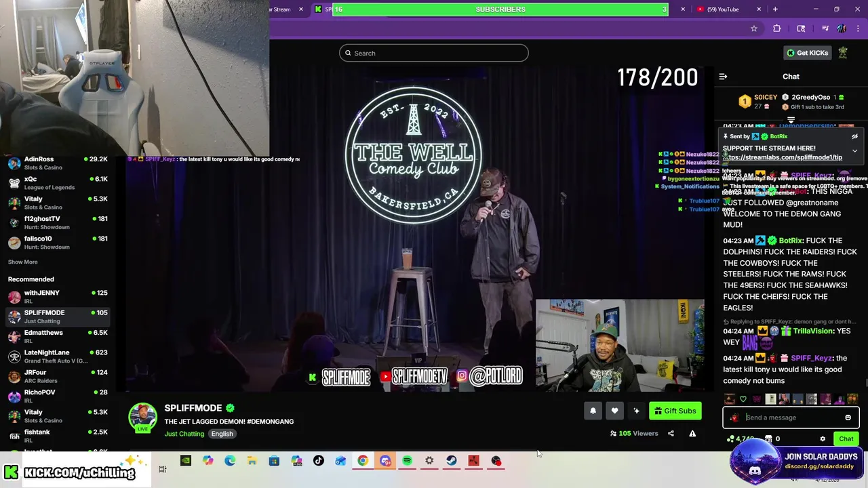Click the 2GreedyOso gifter name
This screenshot has width=868, height=488.
811,98
